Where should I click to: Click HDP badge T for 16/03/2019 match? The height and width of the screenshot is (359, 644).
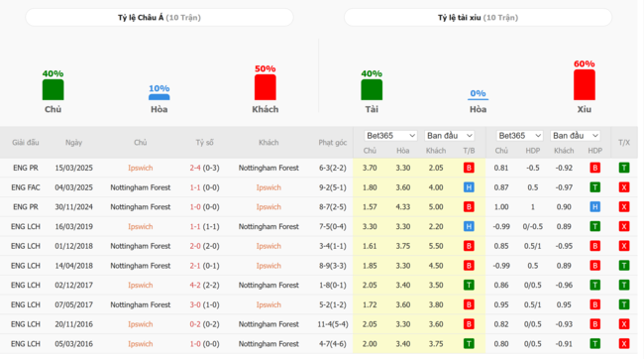click(x=594, y=226)
